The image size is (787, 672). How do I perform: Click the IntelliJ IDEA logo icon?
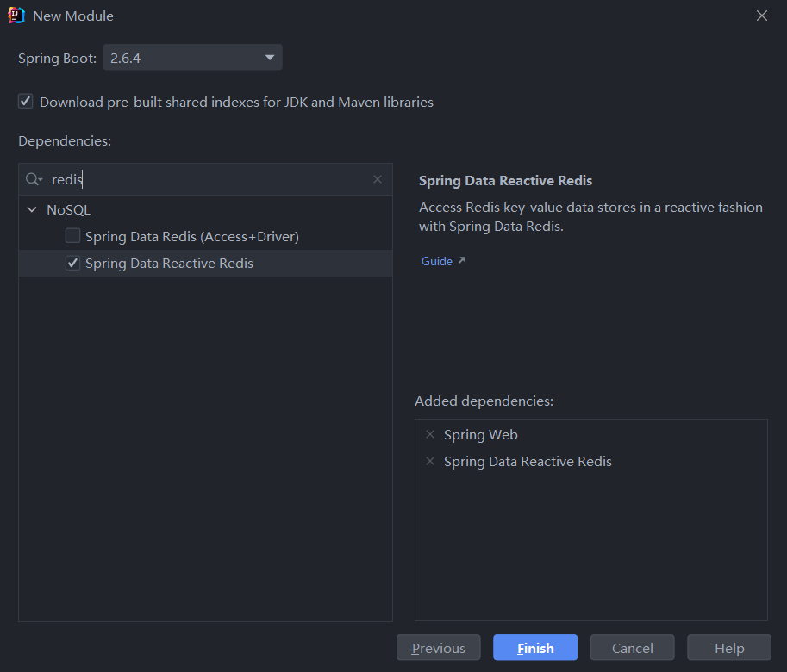[16, 16]
